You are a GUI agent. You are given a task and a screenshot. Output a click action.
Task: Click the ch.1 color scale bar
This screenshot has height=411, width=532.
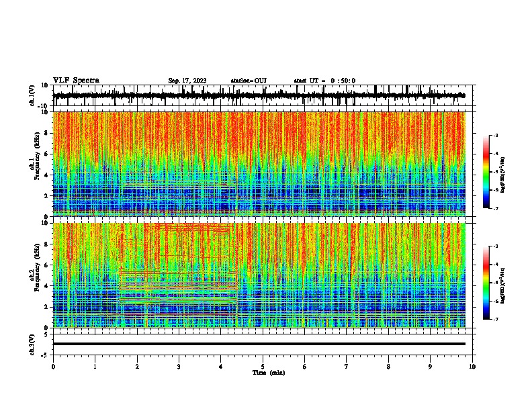(486, 172)
